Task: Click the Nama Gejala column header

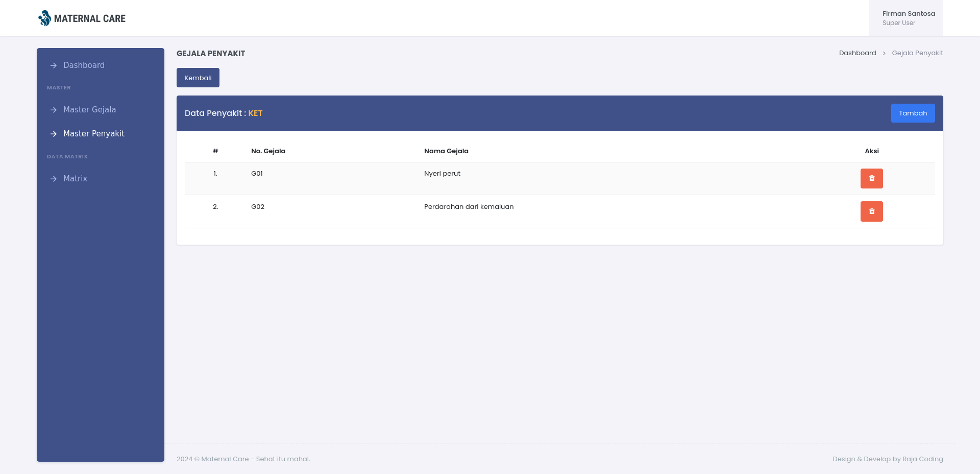Action: (446, 151)
